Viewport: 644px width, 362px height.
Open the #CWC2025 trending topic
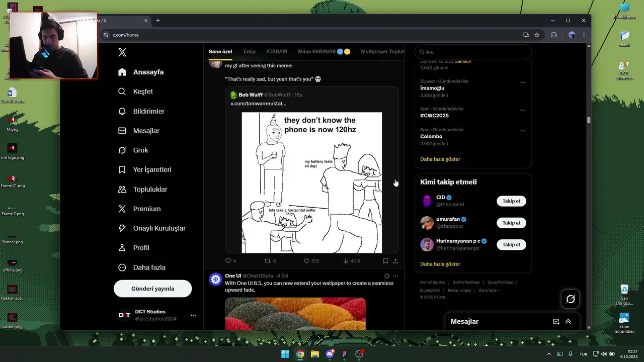(x=434, y=116)
